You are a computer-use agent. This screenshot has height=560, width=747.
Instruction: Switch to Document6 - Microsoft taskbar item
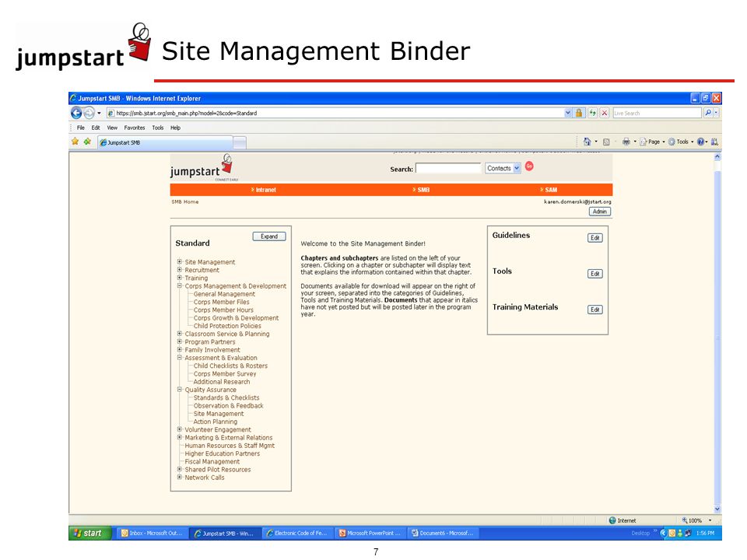coord(443,534)
